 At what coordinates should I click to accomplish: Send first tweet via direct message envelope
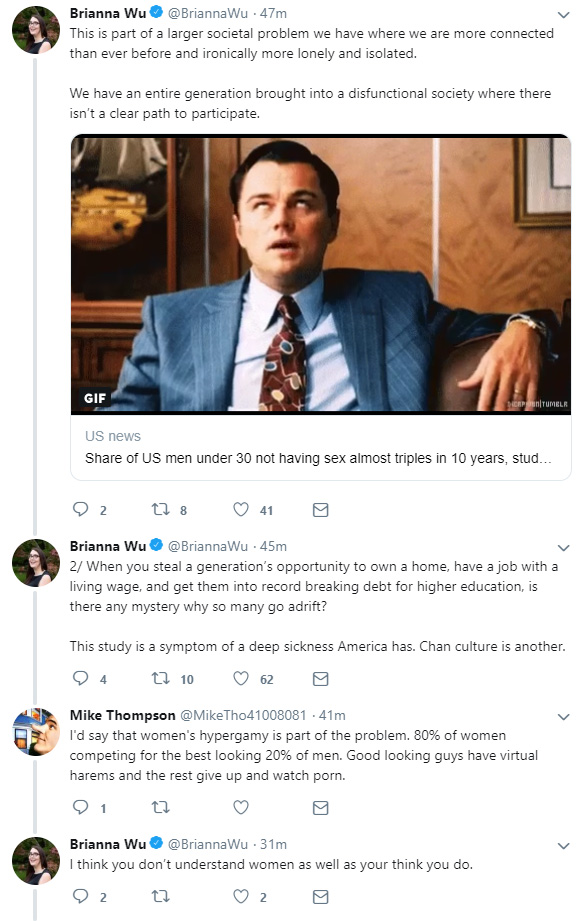[x=320, y=510]
